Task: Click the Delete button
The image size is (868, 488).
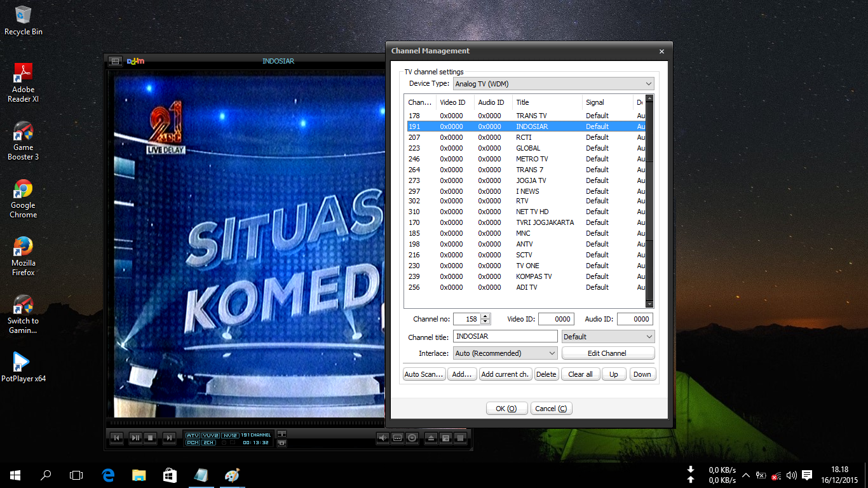Action: point(546,374)
